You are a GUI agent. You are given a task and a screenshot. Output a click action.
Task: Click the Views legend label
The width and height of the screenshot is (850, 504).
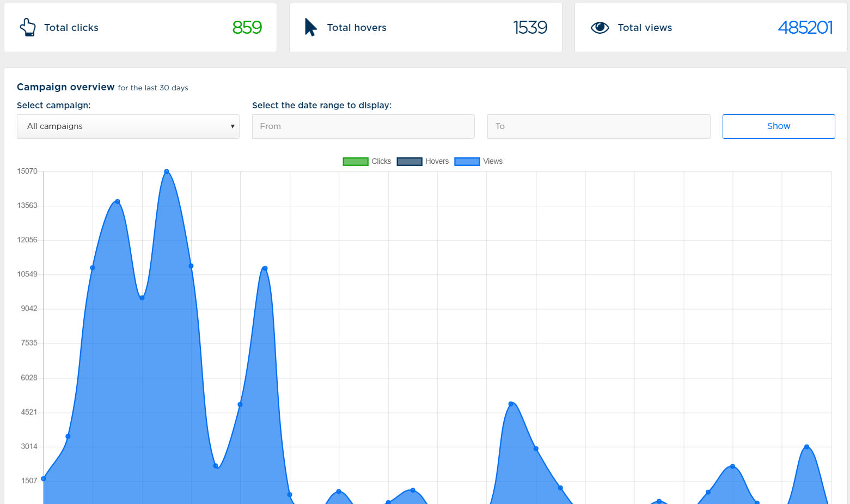pyautogui.click(x=493, y=162)
